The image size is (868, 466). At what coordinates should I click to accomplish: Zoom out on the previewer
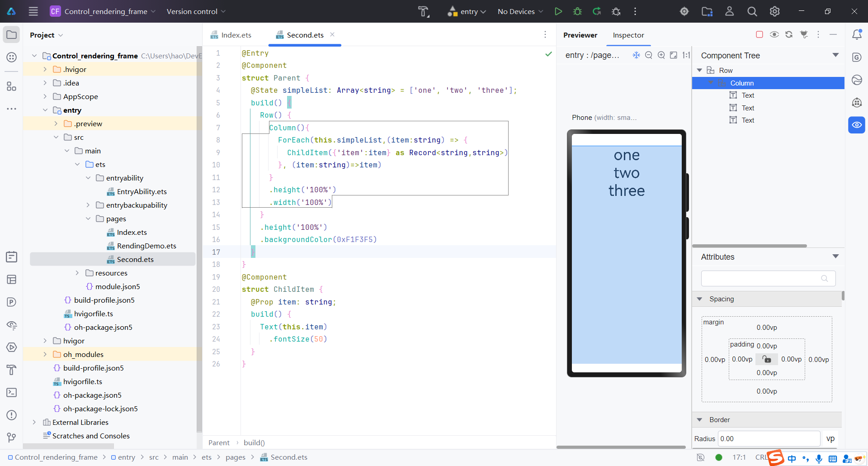[x=649, y=55]
